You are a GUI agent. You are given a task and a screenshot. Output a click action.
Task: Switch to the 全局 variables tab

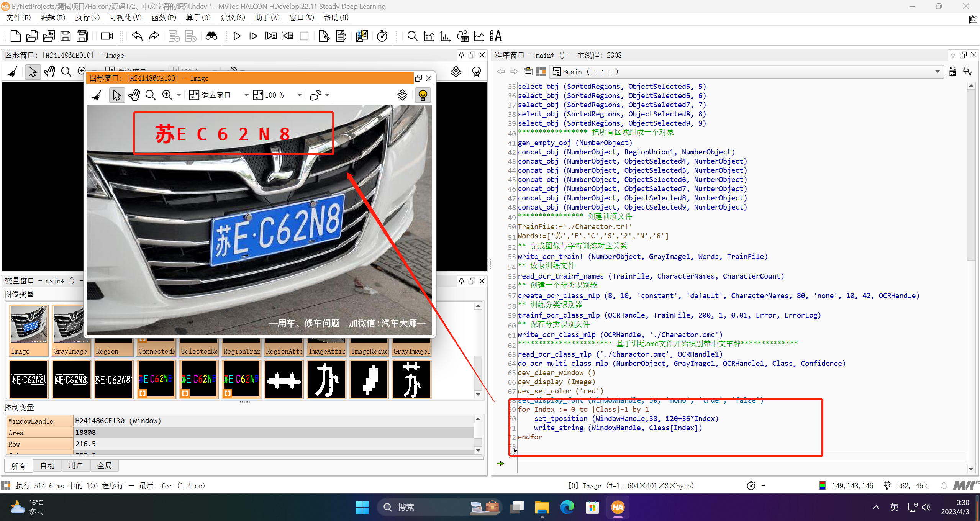pos(104,465)
